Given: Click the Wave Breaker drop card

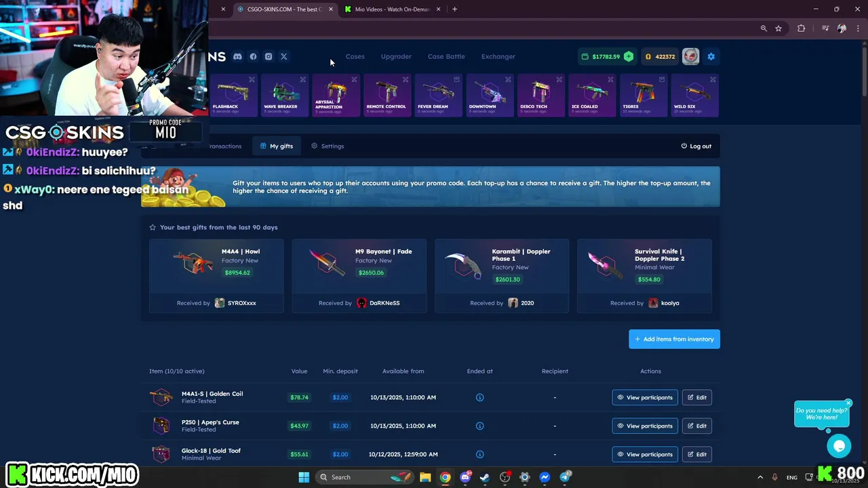Looking at the screenshot, I should coord(285,96).
